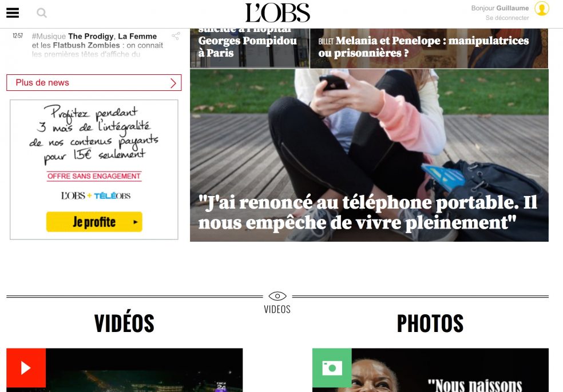Click Se déconnecter link

tap(507, 18)
